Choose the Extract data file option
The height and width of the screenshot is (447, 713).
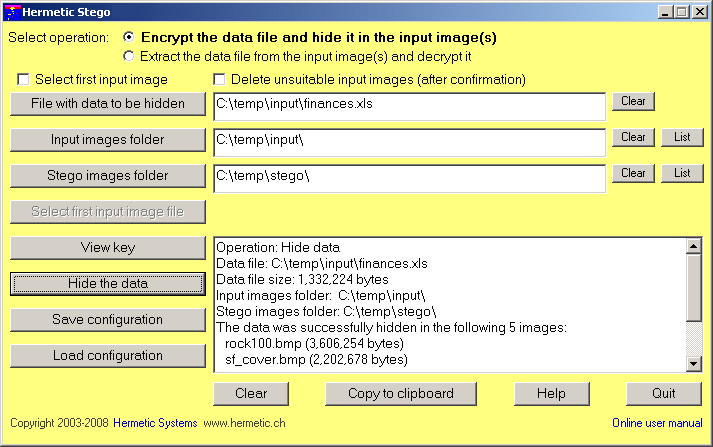129,57
